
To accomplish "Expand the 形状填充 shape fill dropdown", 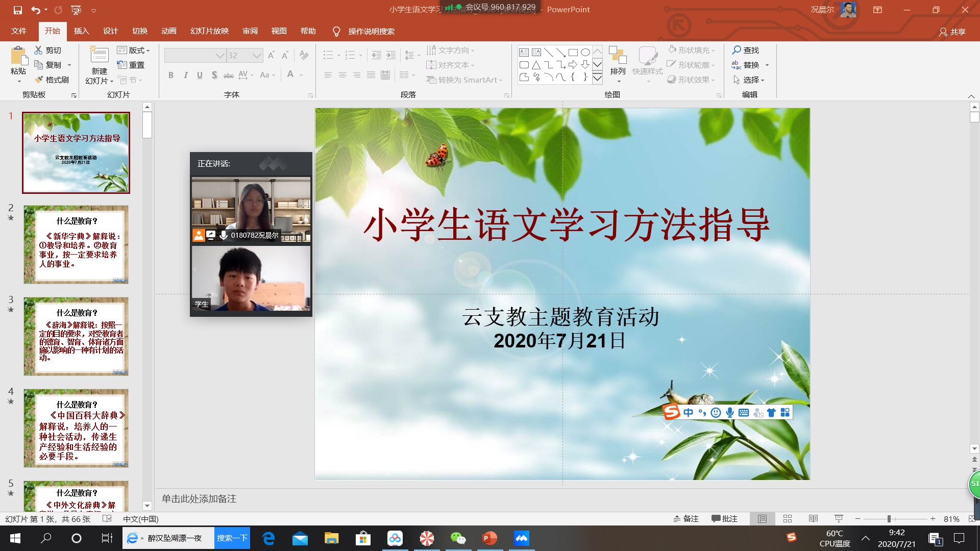I will click(692, 50).
